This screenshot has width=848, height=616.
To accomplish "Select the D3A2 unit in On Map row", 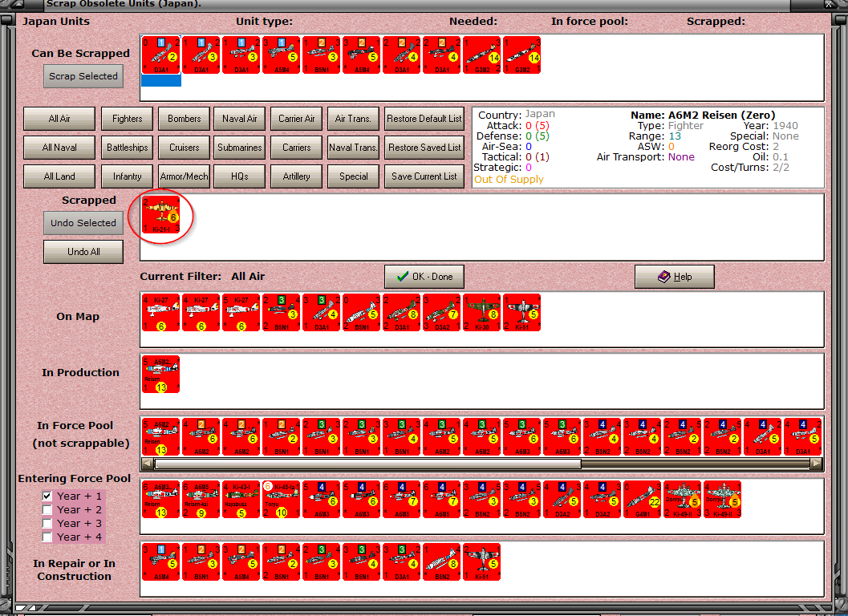I will pos(441,313).
